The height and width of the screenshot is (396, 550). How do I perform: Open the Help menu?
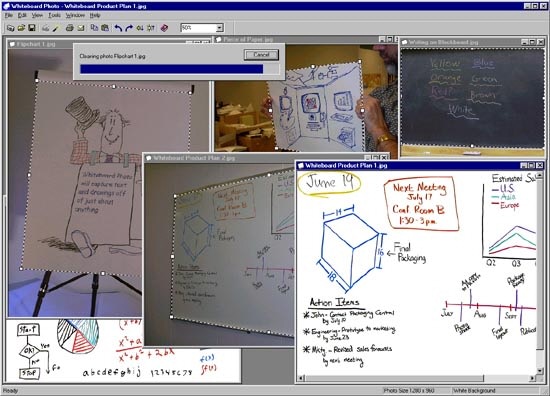coord(95,15)
